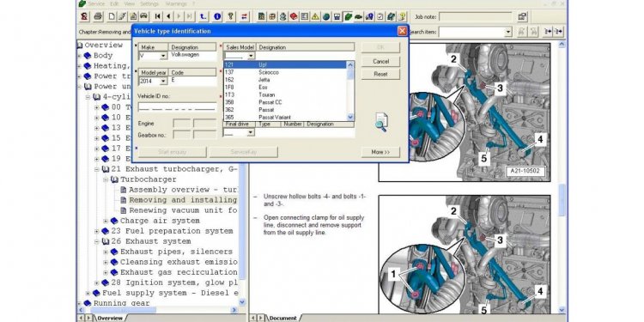The width and height of the screenshot is (644, 322).
Task: Click the blue-green globe toolbar icon
Action: coord(326,16)
